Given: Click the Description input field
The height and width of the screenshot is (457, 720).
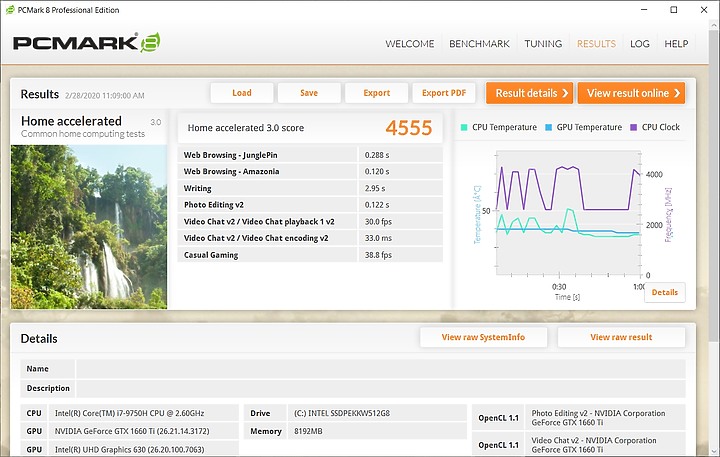Looking at the screenshot, I should coord(381,388).
